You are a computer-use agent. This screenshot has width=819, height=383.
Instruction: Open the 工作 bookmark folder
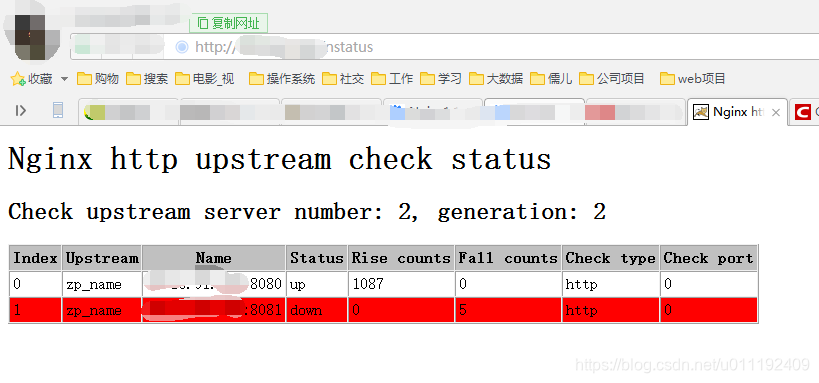(392, 79)
